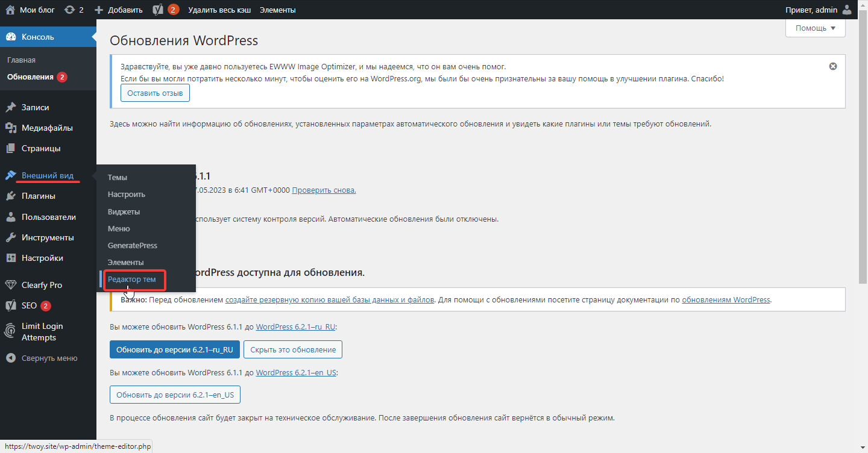Viewport: 868px width, 453px height.
Task: Click the Обновления WordPress page heading
Action: (x=184, y=41)
